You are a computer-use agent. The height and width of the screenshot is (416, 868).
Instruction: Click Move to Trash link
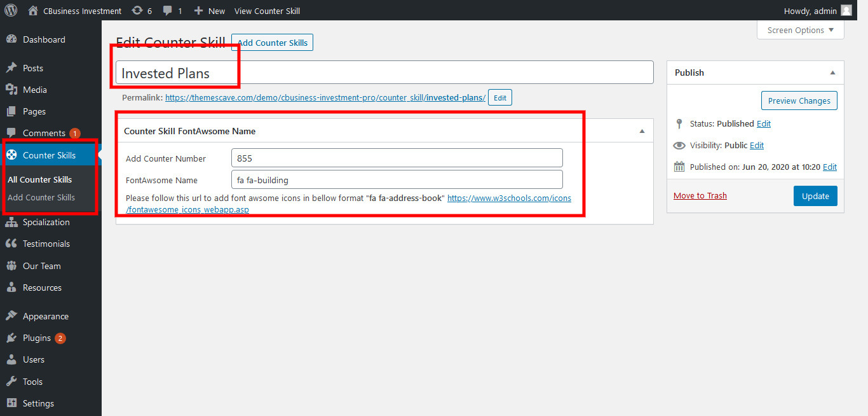(700, 195)
